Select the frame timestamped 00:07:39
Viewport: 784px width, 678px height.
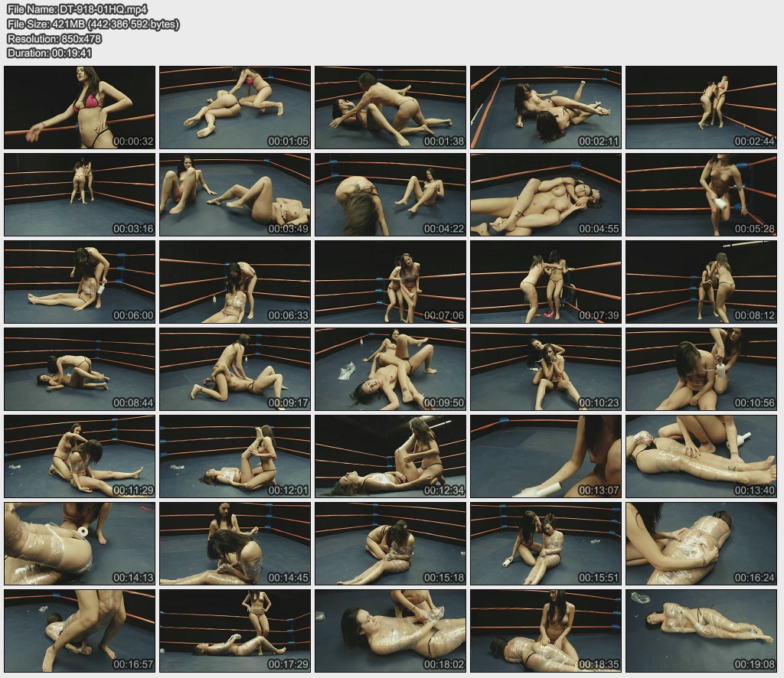[x=546, y=282]
